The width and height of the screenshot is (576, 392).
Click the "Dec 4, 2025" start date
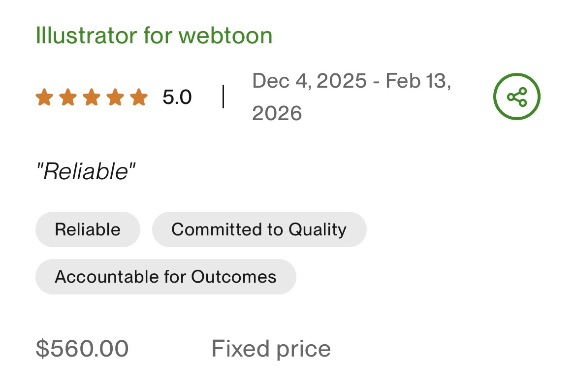pos(309,81)
